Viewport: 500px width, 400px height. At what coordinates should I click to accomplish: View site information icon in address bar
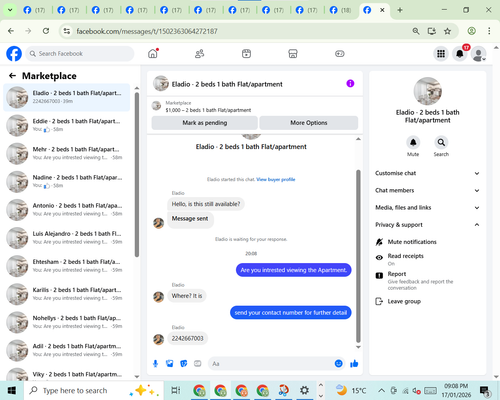pos(67,31)
